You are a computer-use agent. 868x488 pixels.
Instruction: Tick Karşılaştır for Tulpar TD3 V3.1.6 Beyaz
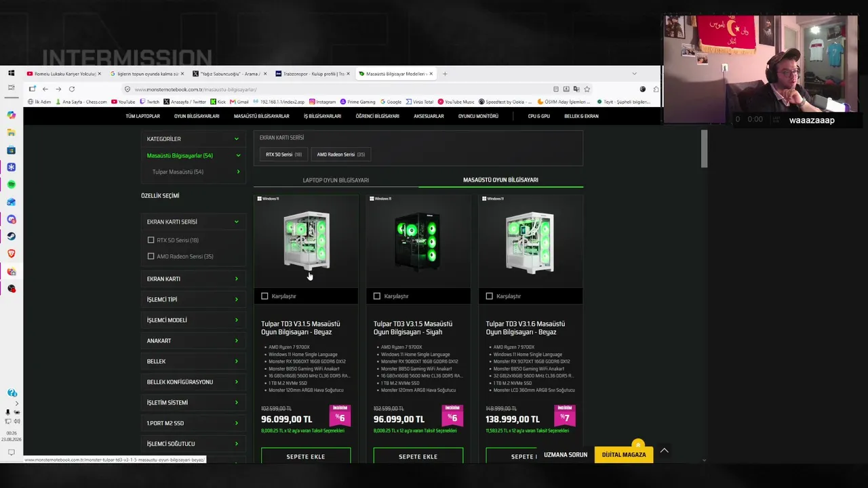click(x=490, y=296)
